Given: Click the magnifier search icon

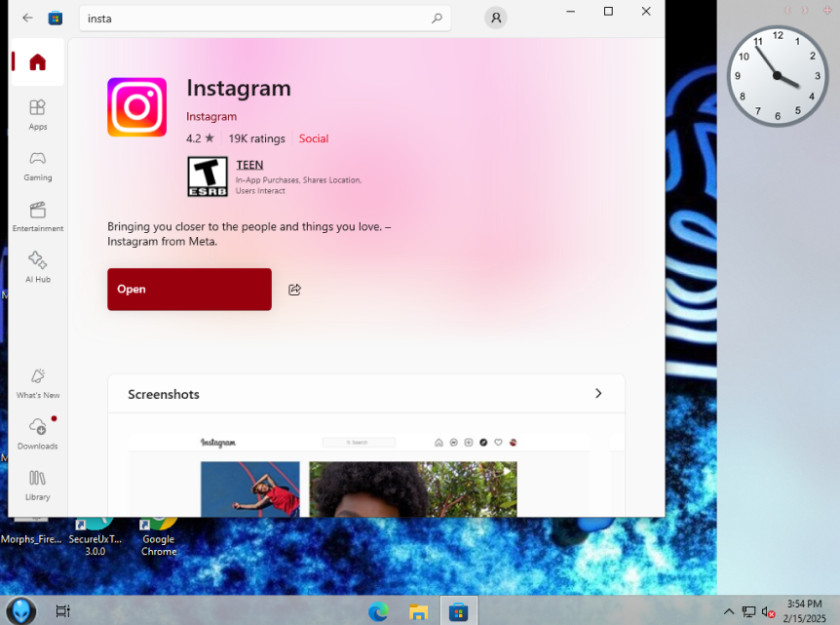Looking at the screenshot, I should (x=438, y=19).
